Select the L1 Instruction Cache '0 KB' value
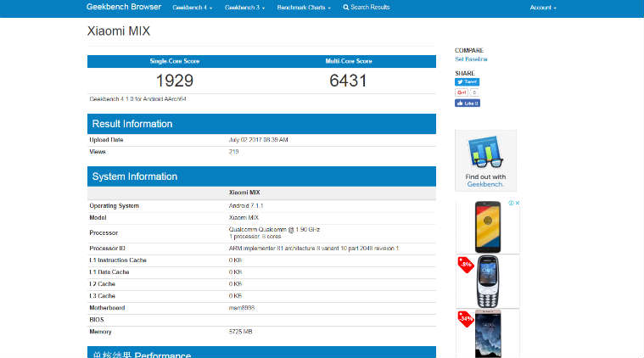644x358 pixels. (235, 260)
